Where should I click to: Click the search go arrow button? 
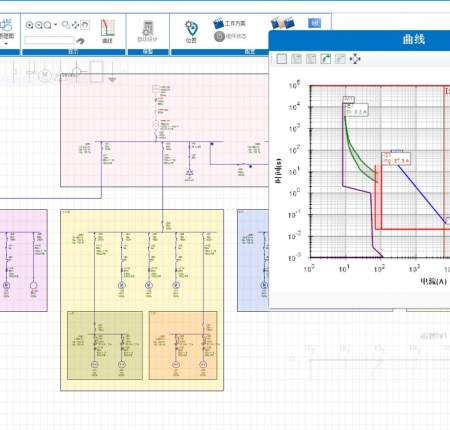pyautogui.click(x=80, y=41)
